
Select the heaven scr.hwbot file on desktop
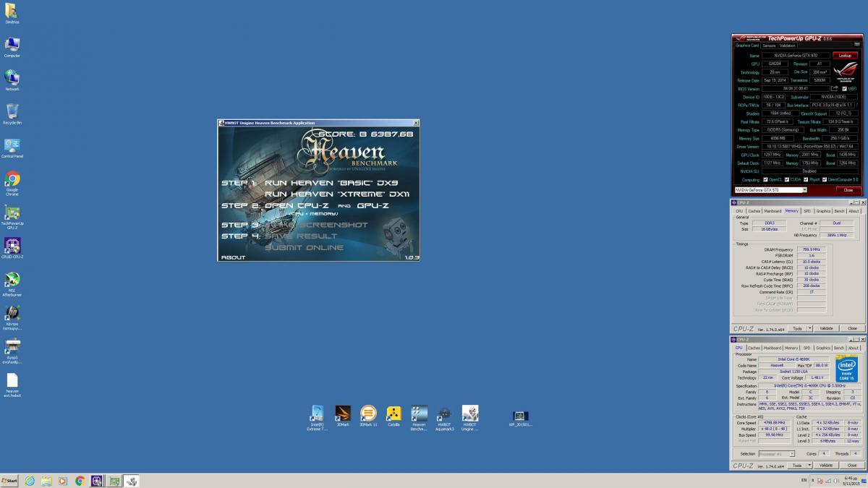12,385
